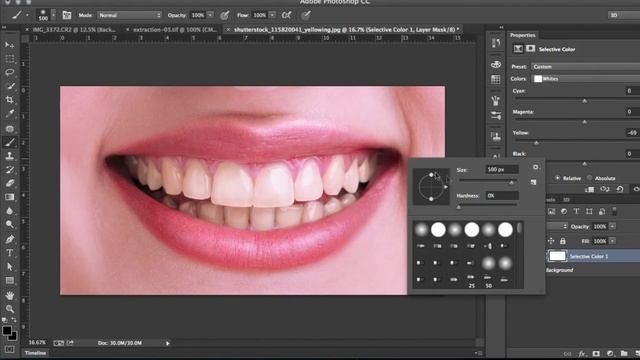The image size is (640, 360).
Task: Select the Crop tool
Action: (x=10, y=100)
